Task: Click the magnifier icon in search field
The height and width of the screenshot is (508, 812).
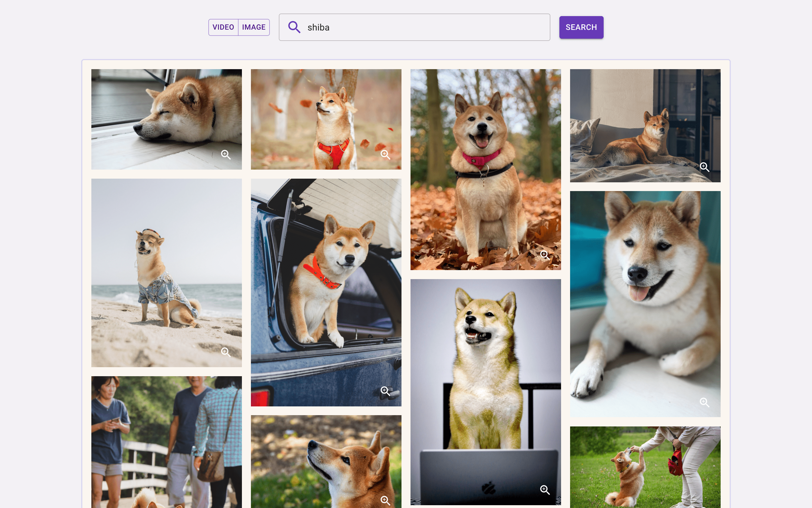Action: (x=294, y=27)
